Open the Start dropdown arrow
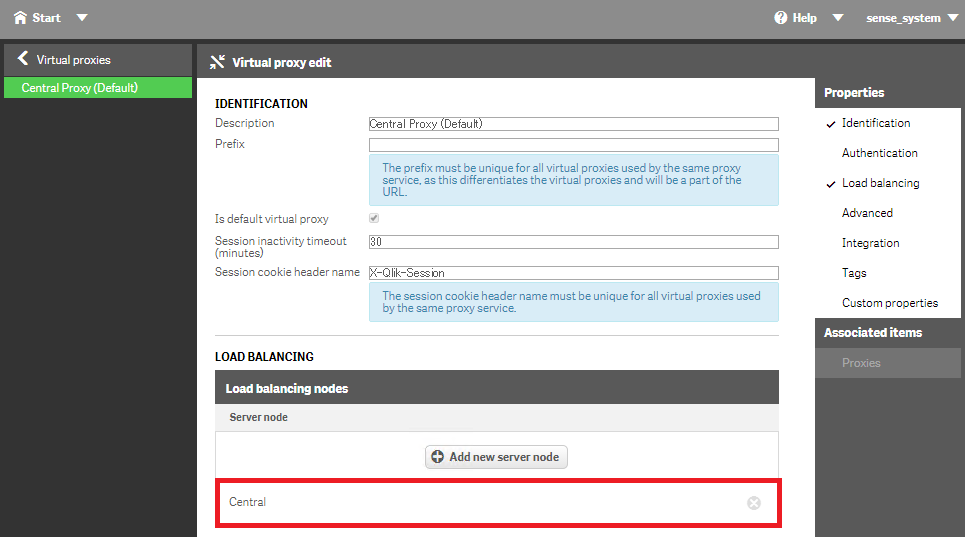 coord(82,18)
